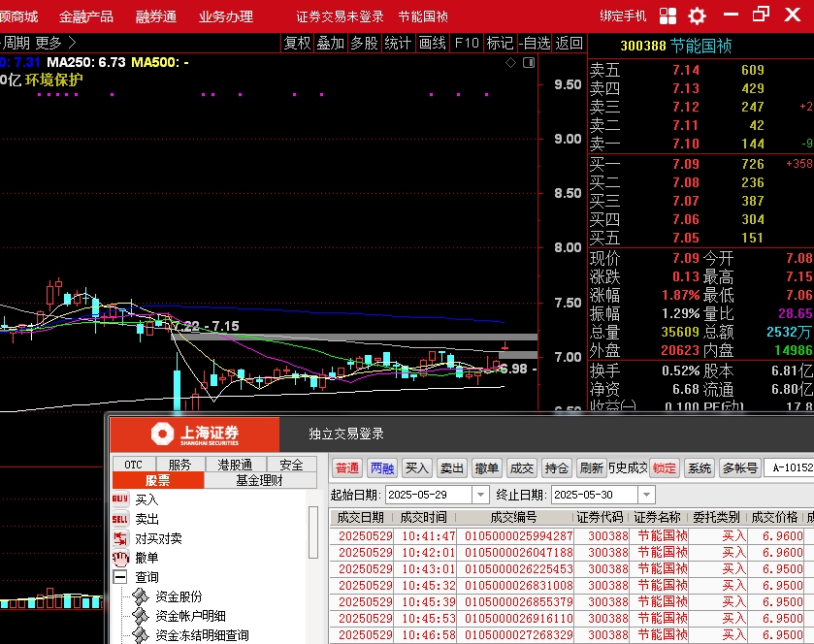Screen dimensions: 814x644
Task: Click the 系统 button
Action: pyautogui.click(x=700, y=468)
